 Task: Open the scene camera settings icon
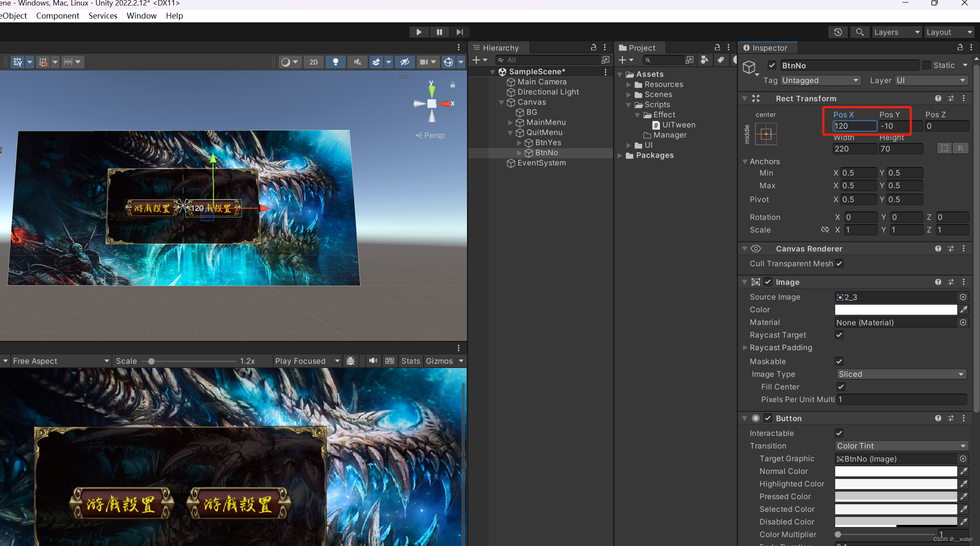click(423, 62)
